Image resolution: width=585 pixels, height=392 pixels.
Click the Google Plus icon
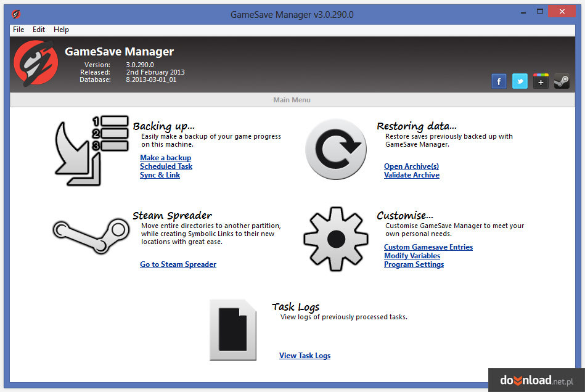tap(541, 81)
